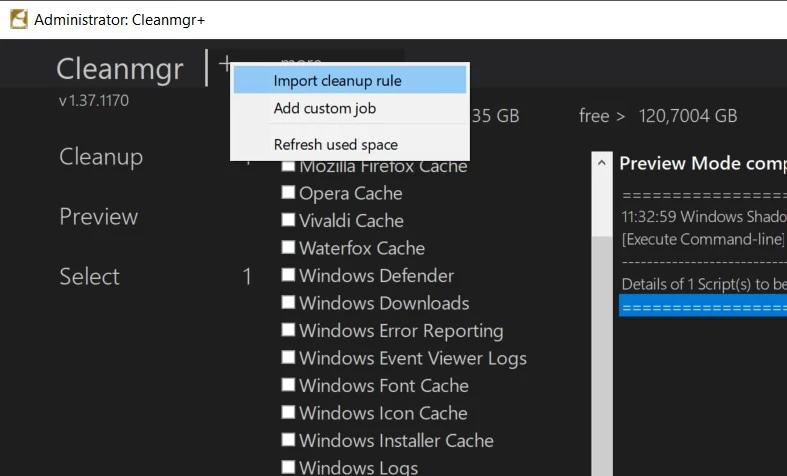Screen dimensions: 787x476
Task: Click the Cleanmgr+ app icon in title bar
Action: 19,20
